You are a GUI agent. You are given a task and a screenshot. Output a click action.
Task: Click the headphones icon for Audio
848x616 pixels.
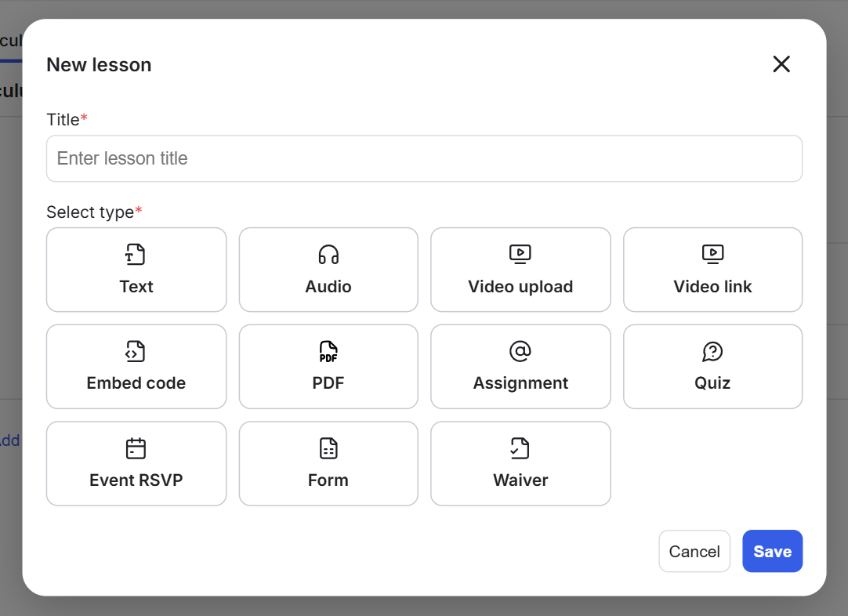point(328,254)
